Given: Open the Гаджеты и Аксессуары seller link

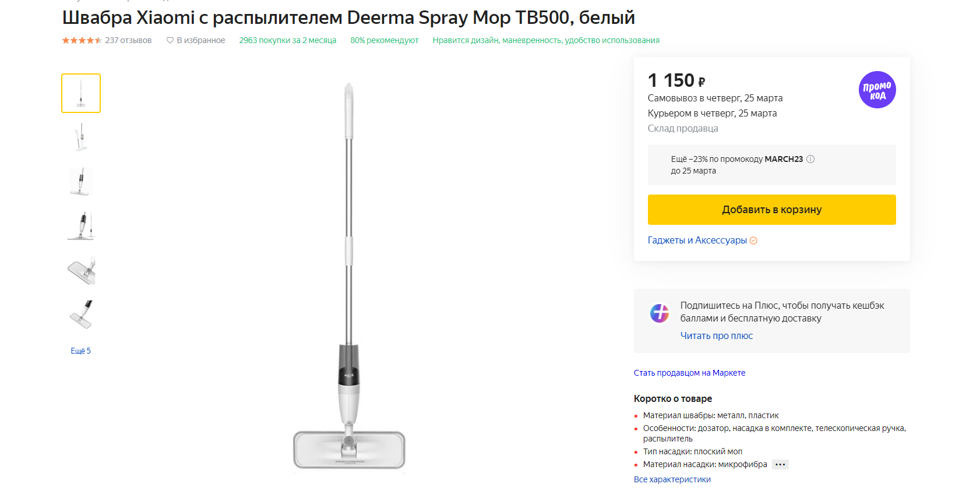Looking at the screenshot, I should click(x=697, y=240).
